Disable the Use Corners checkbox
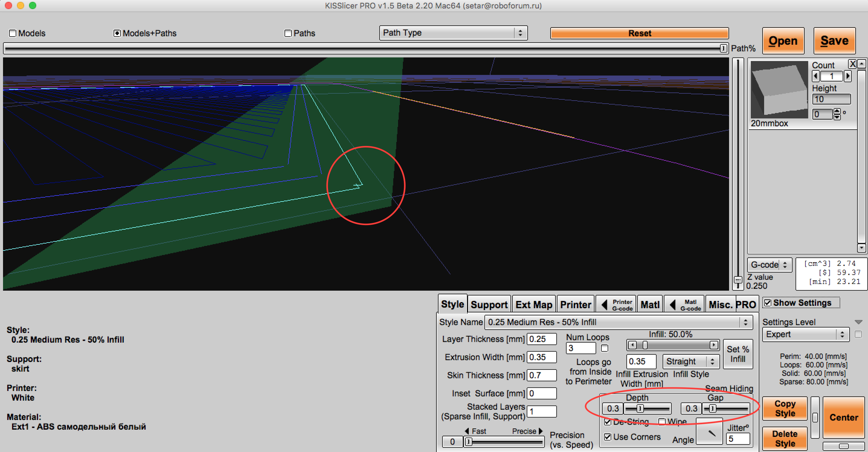This screenshot has width=868, height=452. point(608,437)
